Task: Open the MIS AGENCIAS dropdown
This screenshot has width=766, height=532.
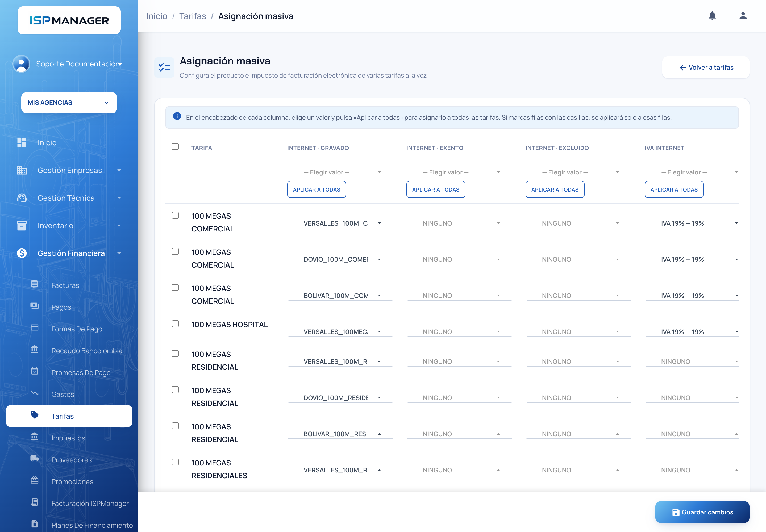Action: point(69,103)
